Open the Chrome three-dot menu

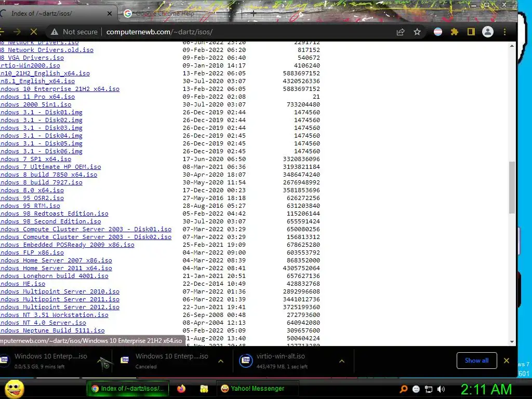click(x=504, y=32)
